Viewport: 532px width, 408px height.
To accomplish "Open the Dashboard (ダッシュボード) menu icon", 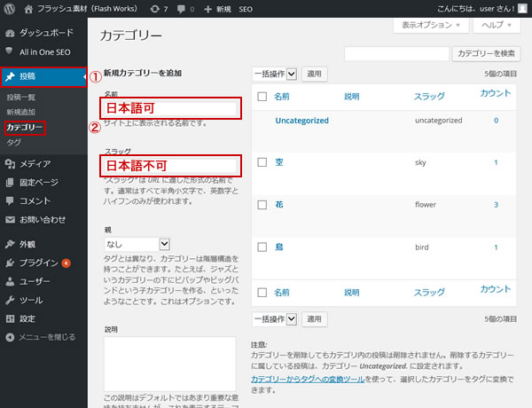I will [x=10, y=32].
